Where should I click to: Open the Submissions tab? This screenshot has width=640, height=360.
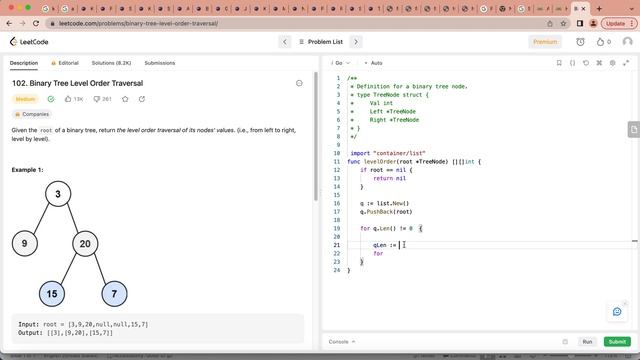click(160, 63)
